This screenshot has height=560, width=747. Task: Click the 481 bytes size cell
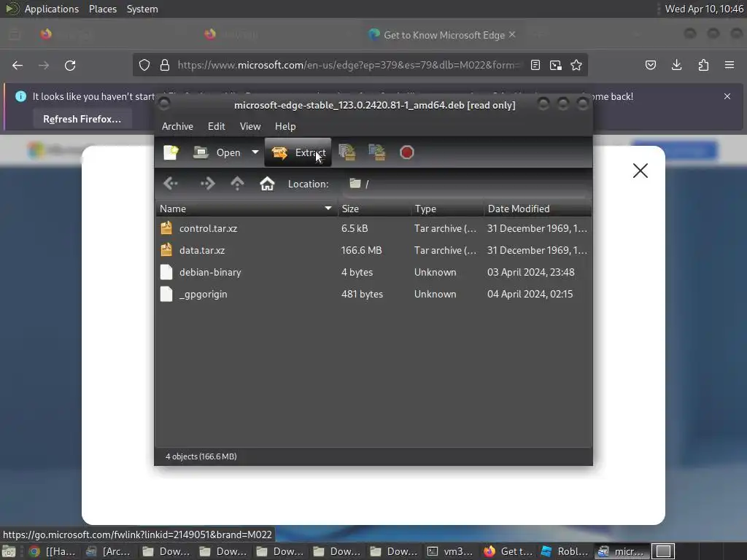coord(362,294)
